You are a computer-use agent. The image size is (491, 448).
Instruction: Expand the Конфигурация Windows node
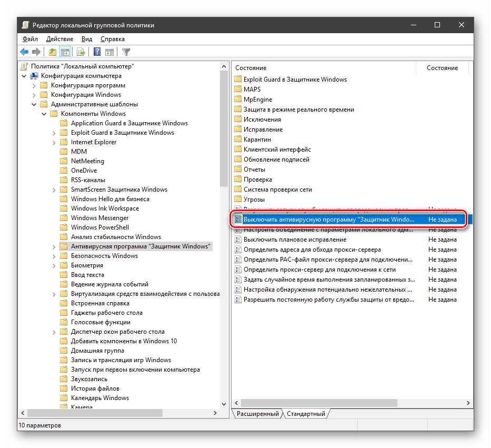34,95
